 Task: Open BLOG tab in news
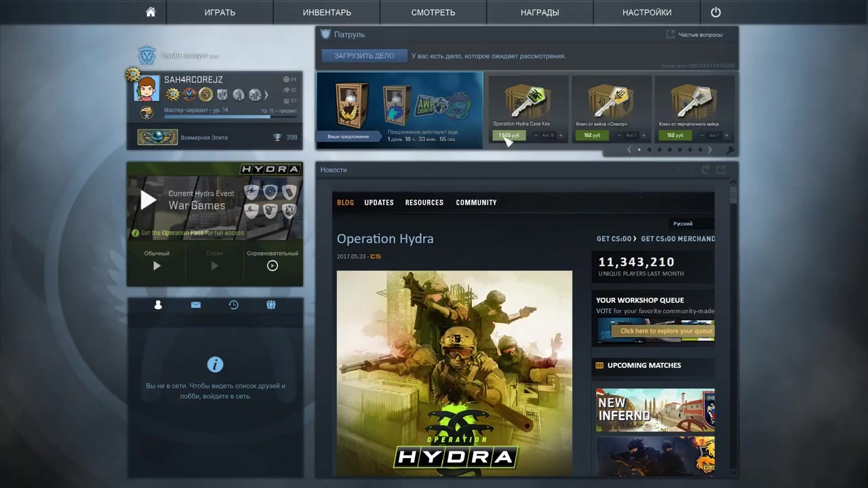[345, 203]
